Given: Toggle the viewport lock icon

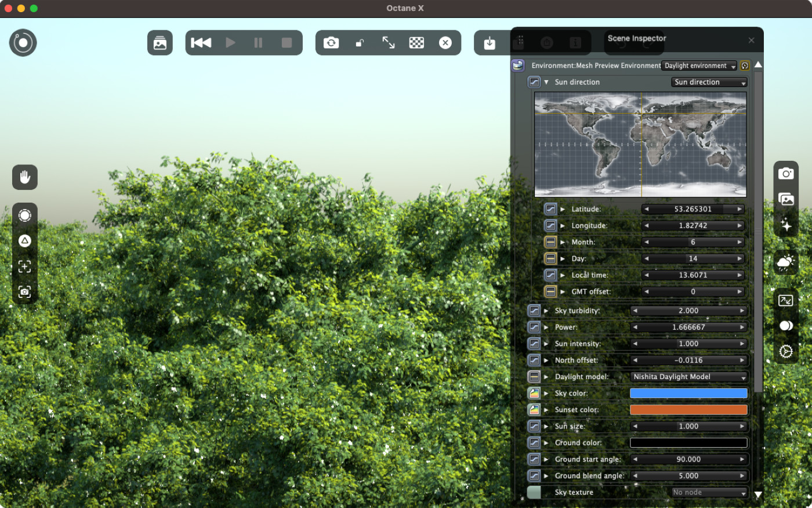Looking at the screenshot, I should tap(360, 43).
